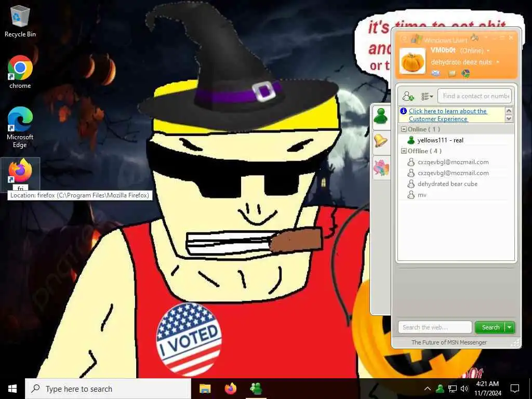
Task: Select the chrome desktop shortcut
Action: point(20,72)
